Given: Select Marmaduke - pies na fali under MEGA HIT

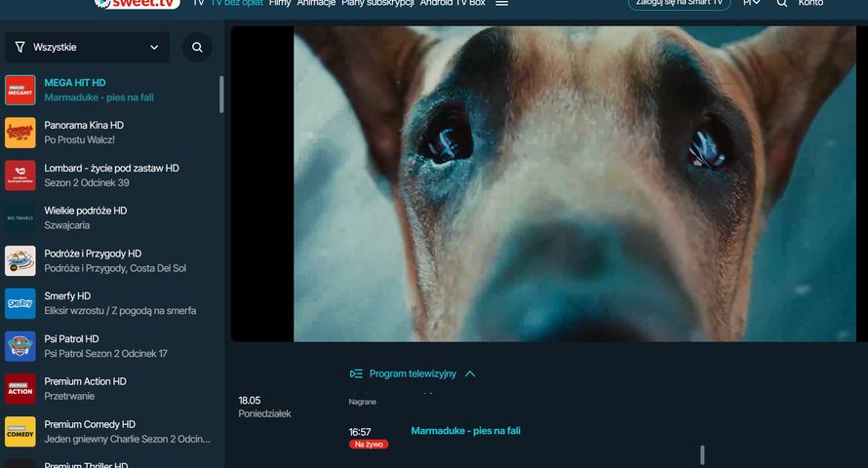Looking at the screenshot, I should 99,97.
